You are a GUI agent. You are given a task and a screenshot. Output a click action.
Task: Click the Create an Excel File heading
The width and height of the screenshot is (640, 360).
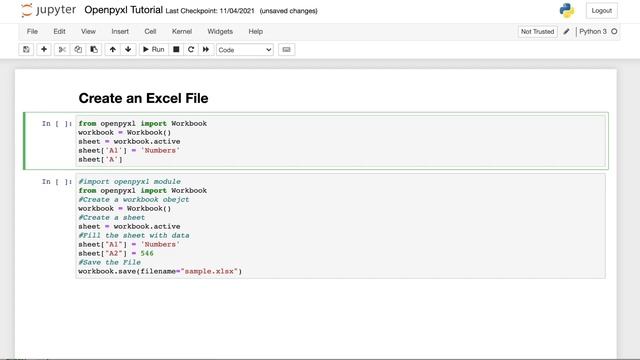[x=143, y=98]
